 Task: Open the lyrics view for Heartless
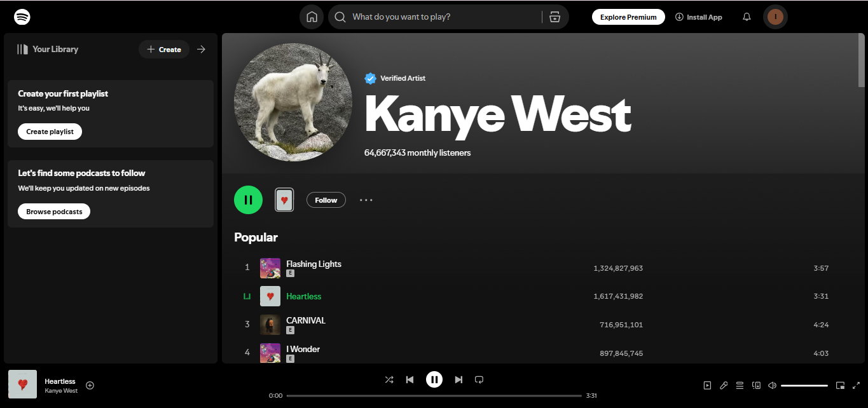(x=724, y=385)
